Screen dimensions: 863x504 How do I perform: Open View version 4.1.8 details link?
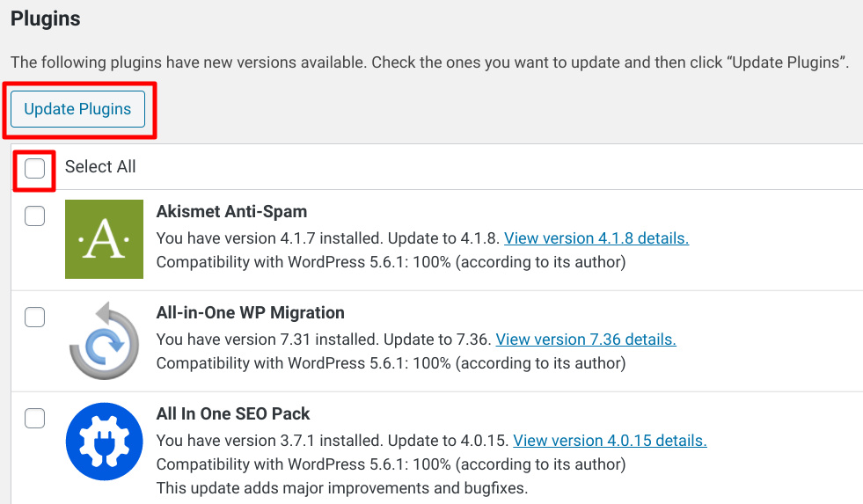596,238
